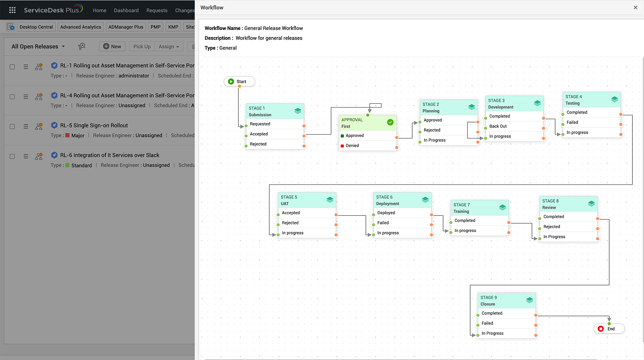Screen dimensions: 644x360
Task: Select the checkbox for RL-6 release
Action: pos(12,156)
